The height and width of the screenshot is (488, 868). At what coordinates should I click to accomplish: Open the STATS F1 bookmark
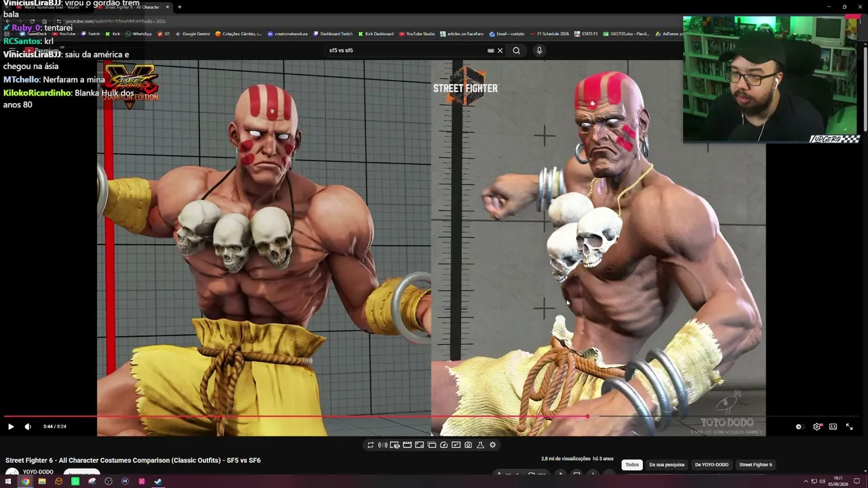585,34
